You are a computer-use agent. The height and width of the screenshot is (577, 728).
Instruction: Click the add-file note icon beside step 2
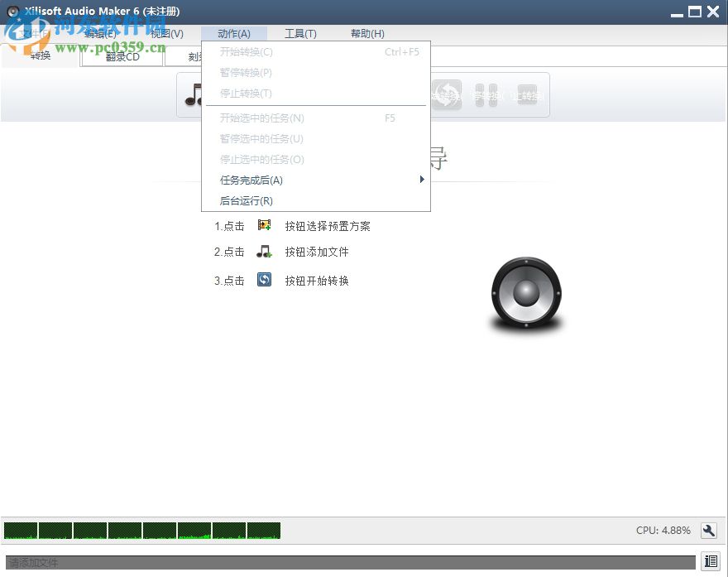[x=265, y=252]
